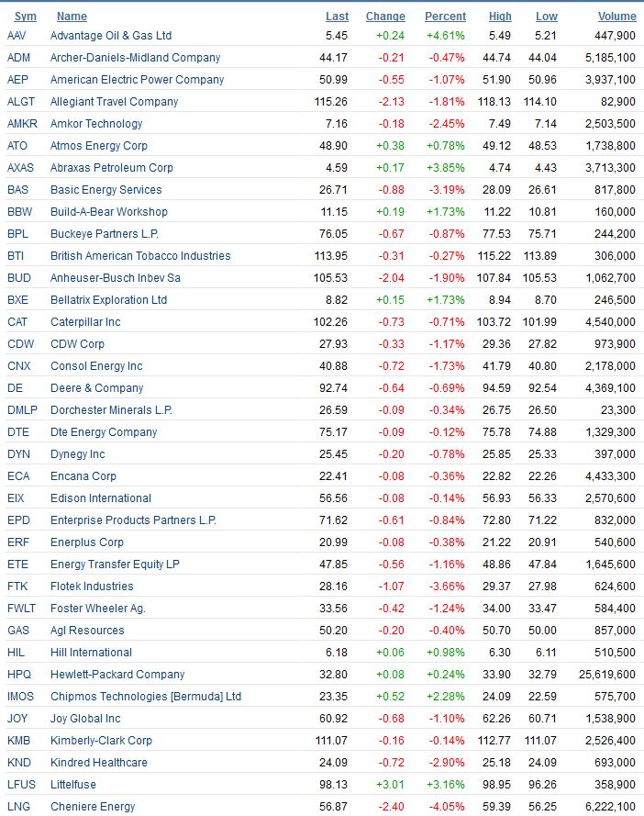Sort by Percent column header
This screenshot has width=644, height=816.
point(445,17)
